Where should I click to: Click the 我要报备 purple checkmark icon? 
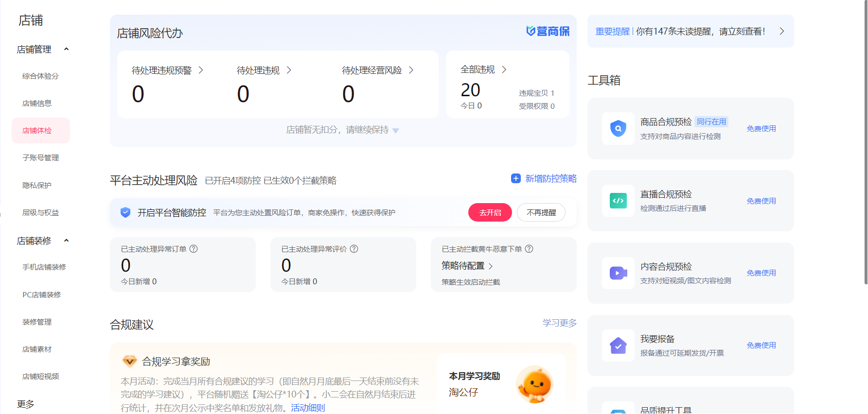(618, 345)
